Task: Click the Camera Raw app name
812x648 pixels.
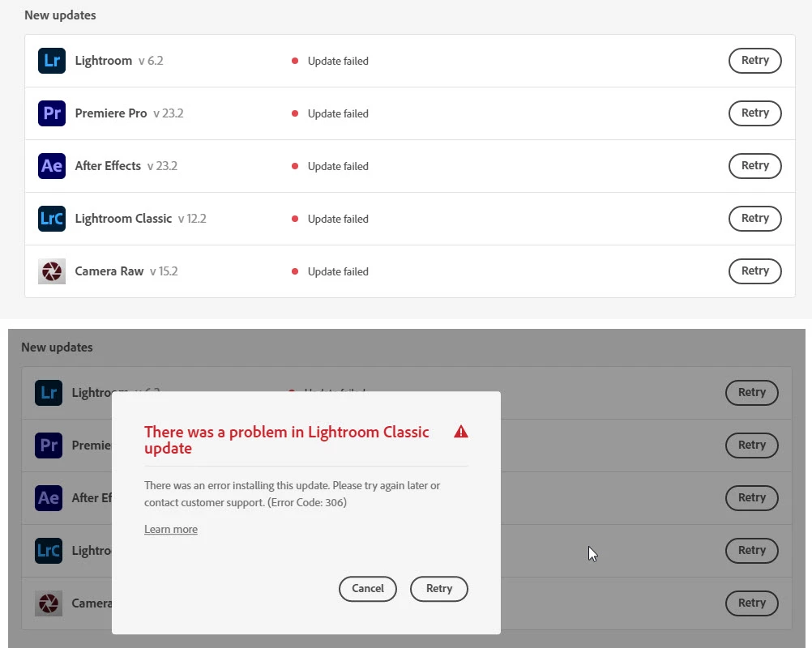Action: pos(109,271)
